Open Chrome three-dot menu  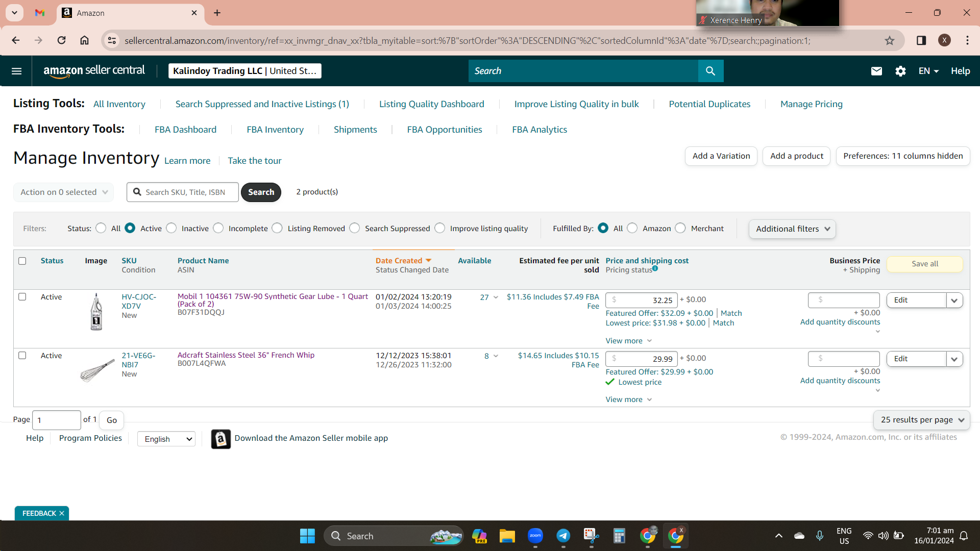[x=967, y=40]
